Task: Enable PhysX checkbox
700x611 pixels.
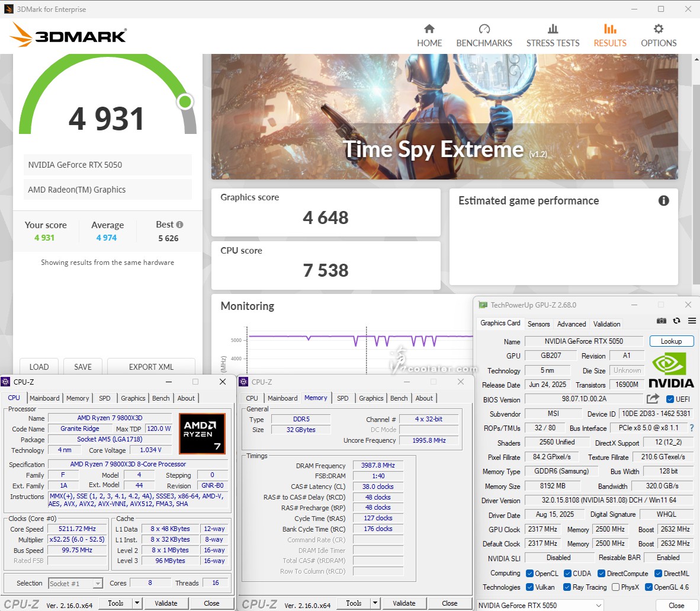Action: 616,587
